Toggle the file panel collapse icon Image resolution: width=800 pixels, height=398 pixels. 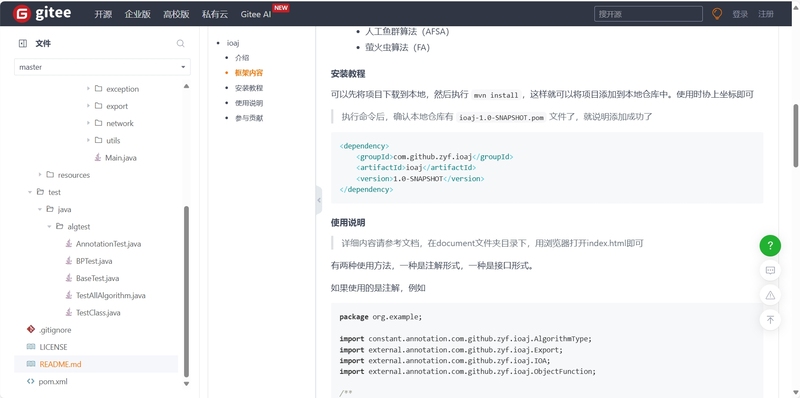click(22, 44)
